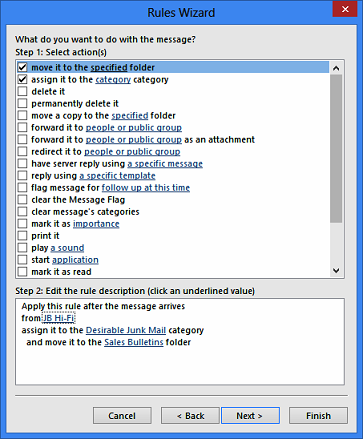
Task: Check 'flag message for follow up' checkbox
Action: click(22, 188)
